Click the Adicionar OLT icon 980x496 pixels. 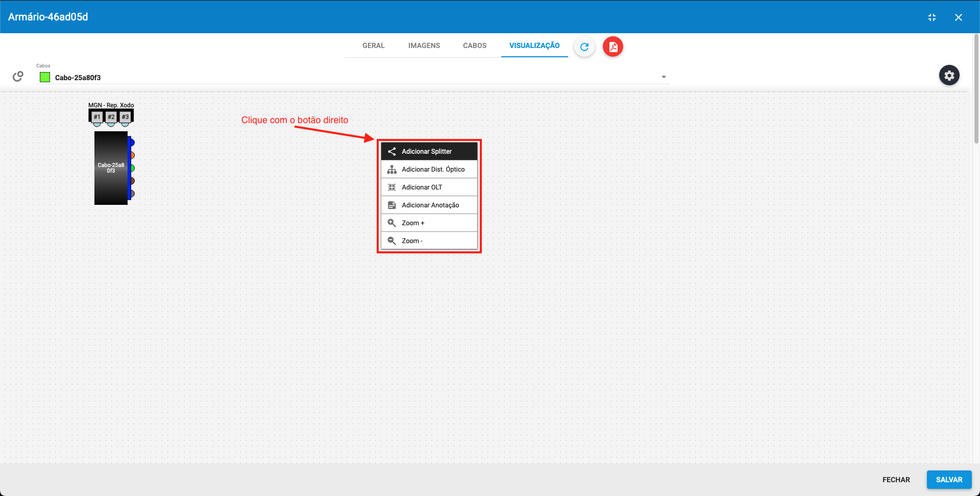392,187
